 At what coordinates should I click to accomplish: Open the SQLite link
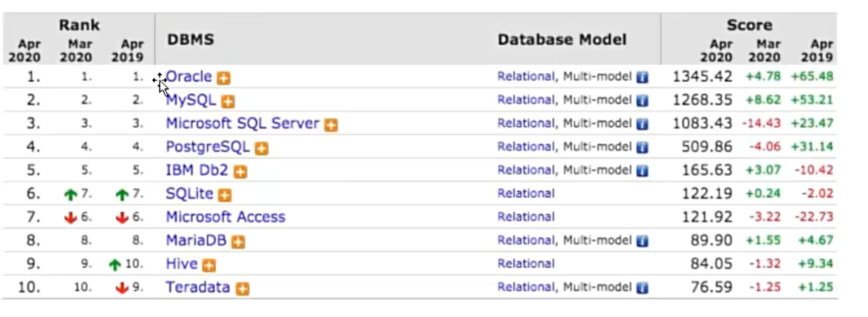tap(189, 194)
